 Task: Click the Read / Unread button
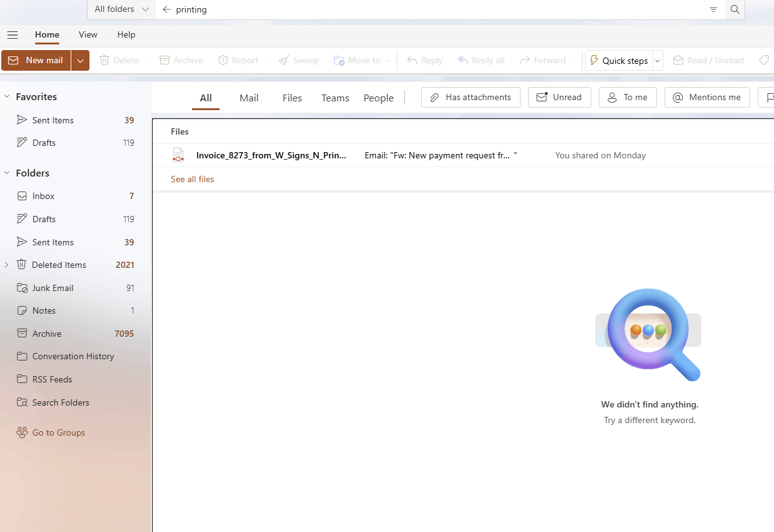click(708, 61)
